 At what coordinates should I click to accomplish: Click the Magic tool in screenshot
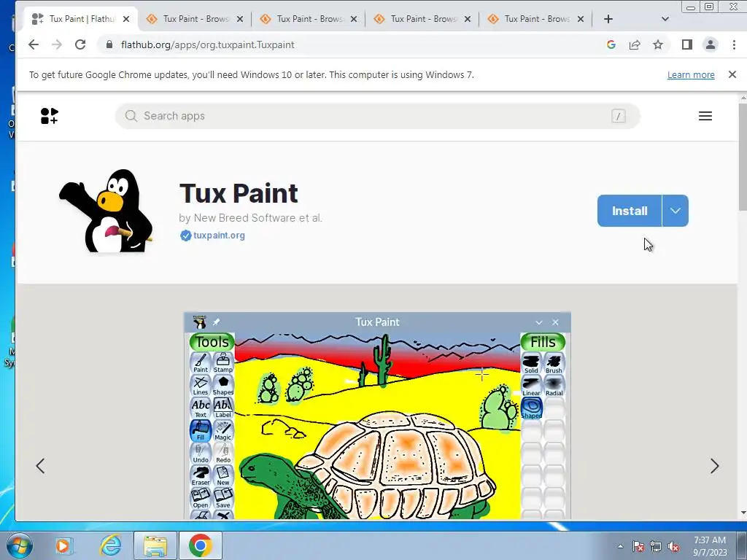[223, 430]
